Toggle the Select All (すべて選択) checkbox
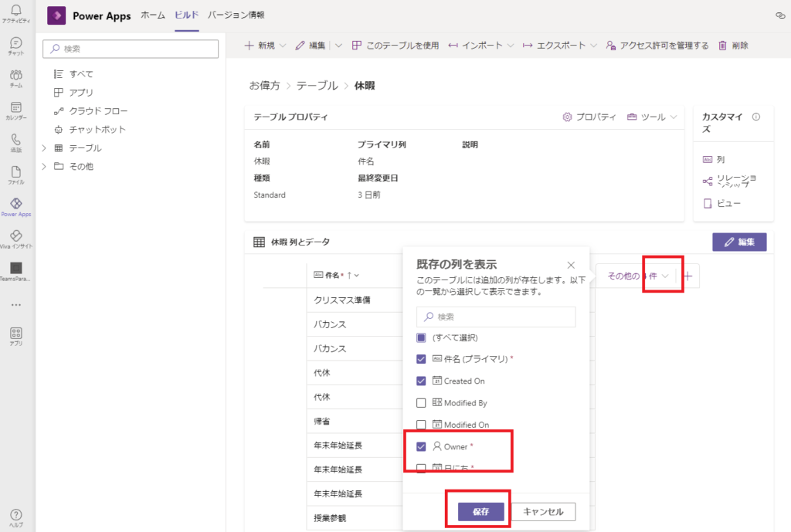Viewport: 791px width, 532px height. 421,337
